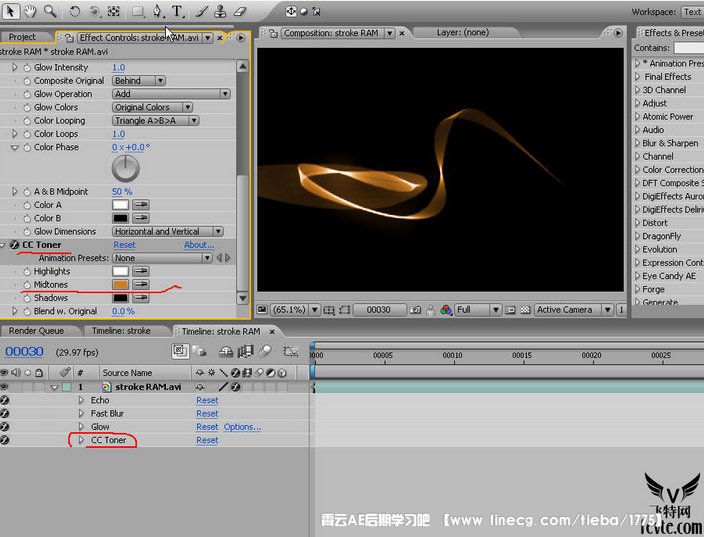Open the Full resolution dropdown
Screen dimensions: 704x537
point(478,310)
